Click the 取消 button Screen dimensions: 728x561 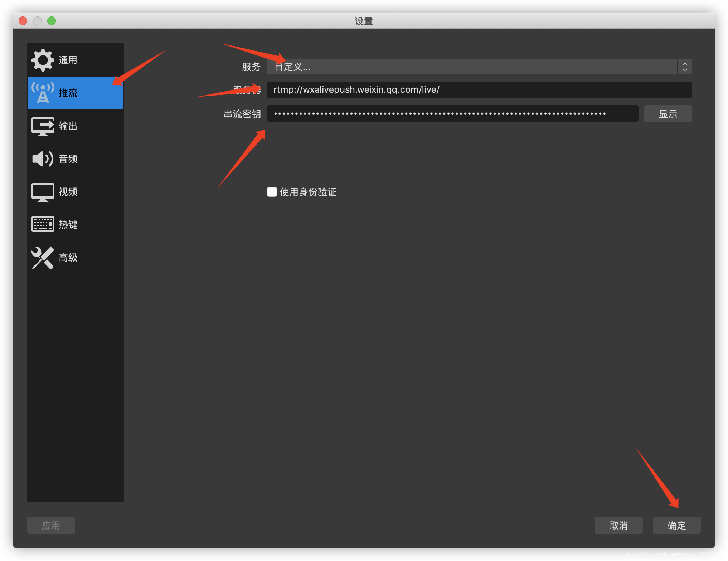pyautogui.click(x=618, y=525)
